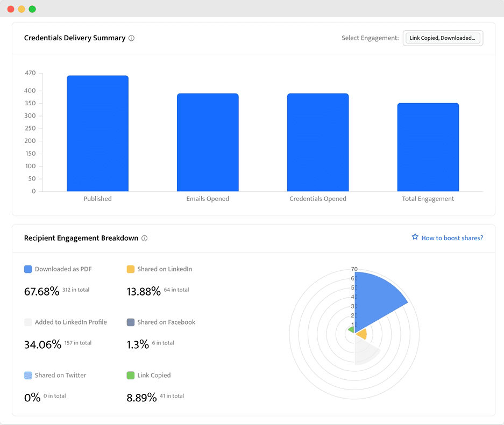Click the 8.89% value

(141, 398)
